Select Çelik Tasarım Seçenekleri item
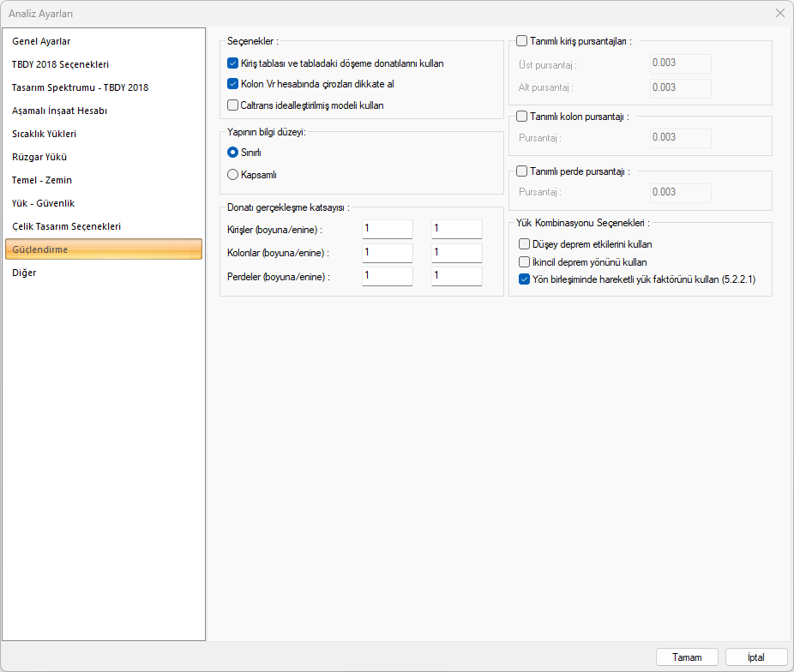Screen dimensions: 794x672 [x=103, y=226]
